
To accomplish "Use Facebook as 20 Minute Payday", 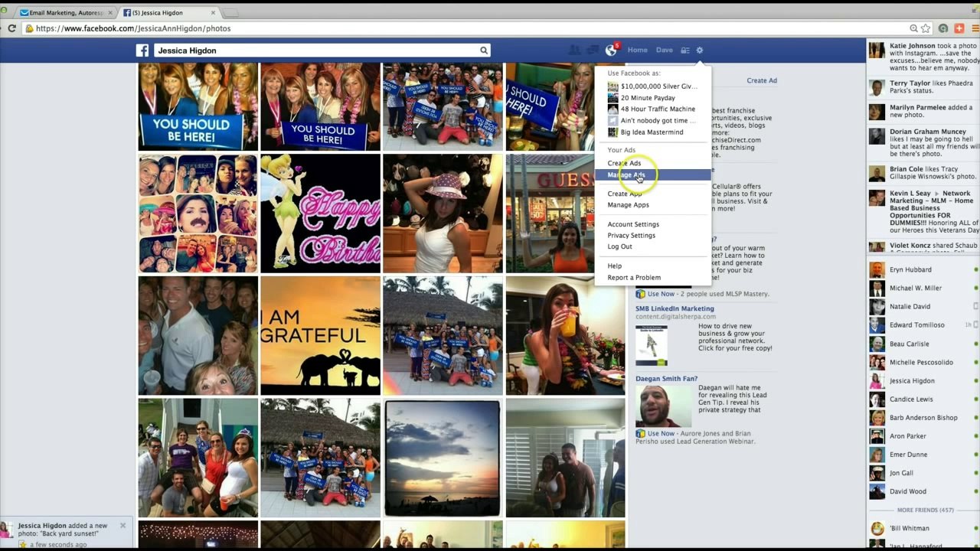I will click(x=642, y=98).
